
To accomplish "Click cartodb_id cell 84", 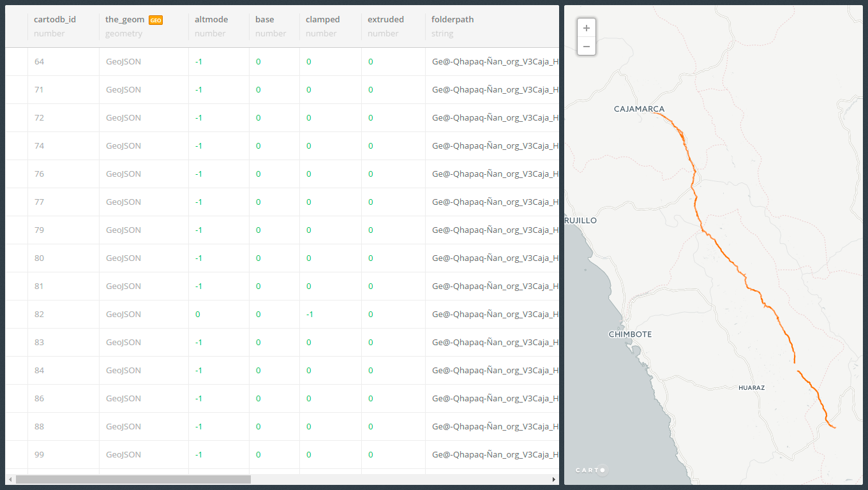I will coord(39,371).
